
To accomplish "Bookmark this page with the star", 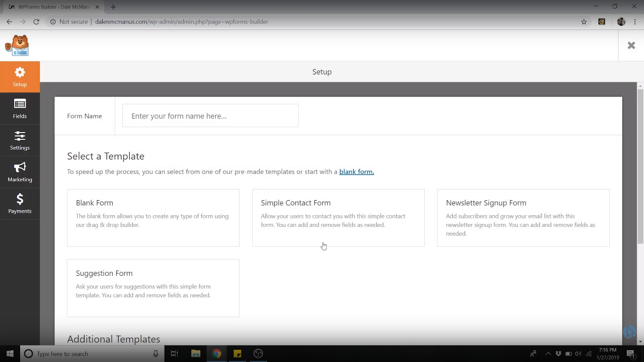I will tap(584, 22).
